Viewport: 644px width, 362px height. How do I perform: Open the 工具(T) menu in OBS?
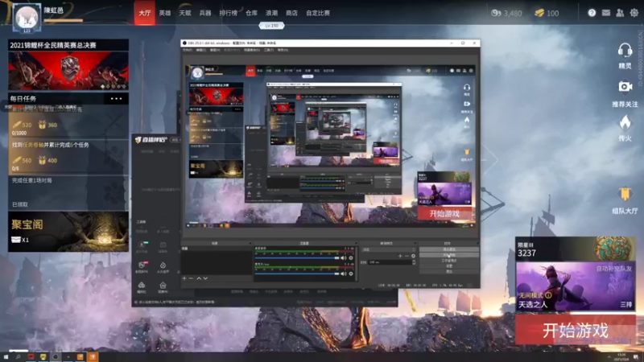tap(269, 50)
